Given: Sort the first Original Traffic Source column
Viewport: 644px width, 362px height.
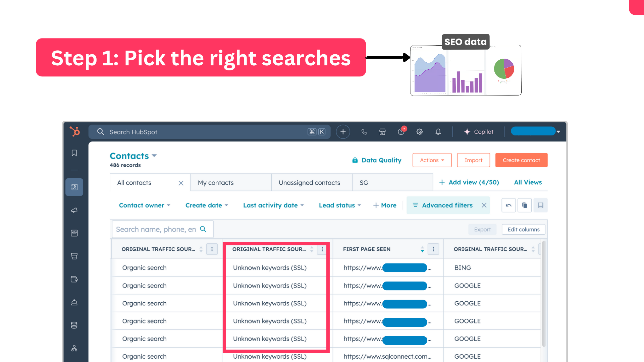Looking at the screenshot, I should click(x=201, y=249).
